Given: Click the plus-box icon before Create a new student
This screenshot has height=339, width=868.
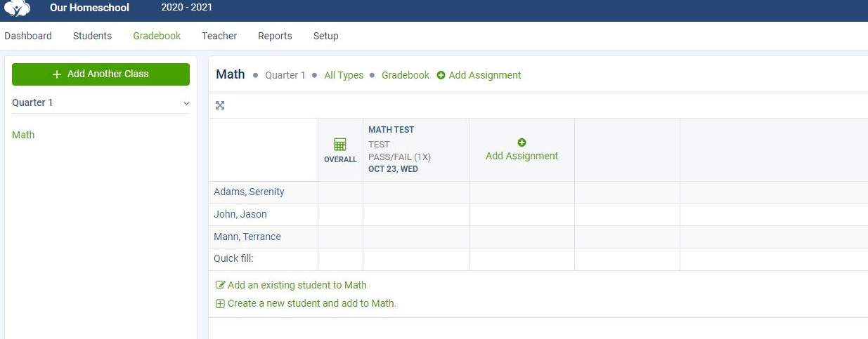Looking at the screenshot, I should (220, 304).
